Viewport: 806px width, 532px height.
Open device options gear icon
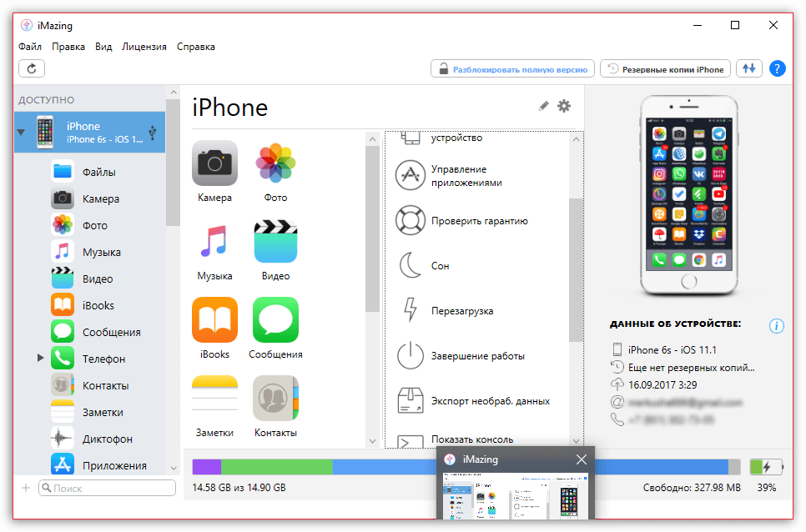[564, 106]
